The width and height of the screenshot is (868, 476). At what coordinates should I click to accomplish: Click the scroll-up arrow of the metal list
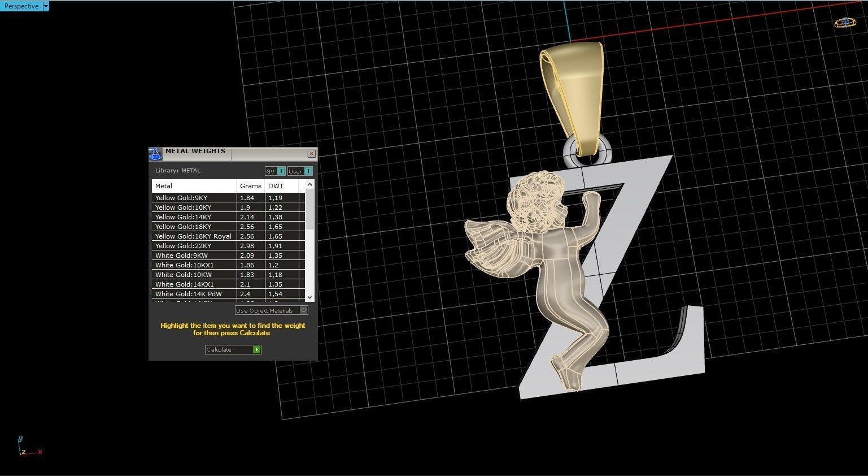point(309,184)
